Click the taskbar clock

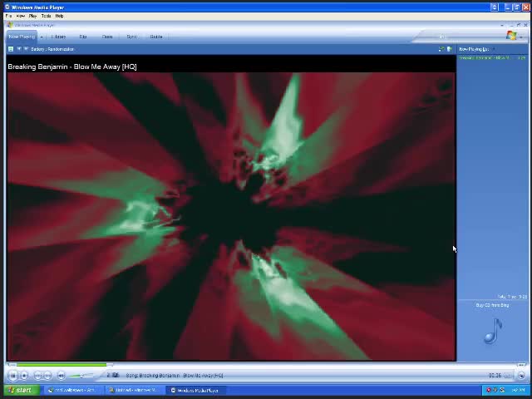pos(519,390)
